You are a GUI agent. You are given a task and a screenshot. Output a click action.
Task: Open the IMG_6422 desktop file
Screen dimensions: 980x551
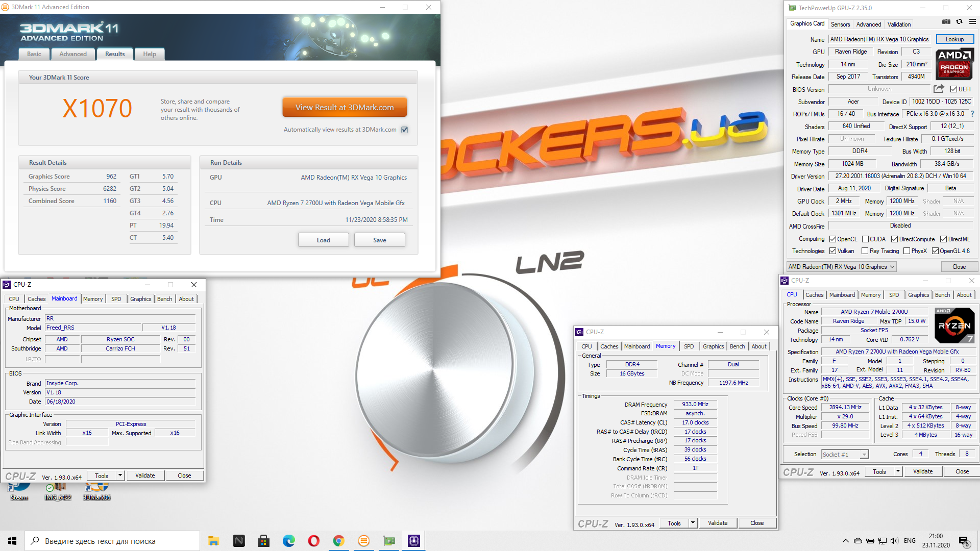(58, 491)
